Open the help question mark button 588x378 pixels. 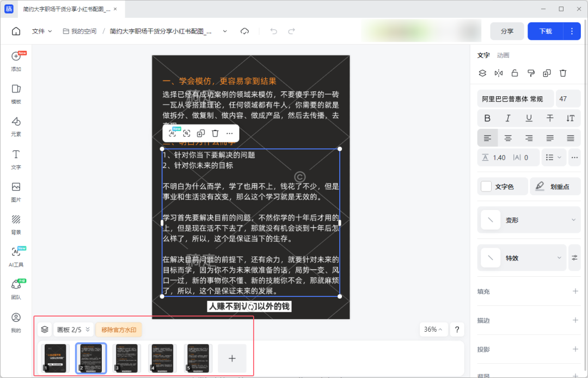pos(457,329)
